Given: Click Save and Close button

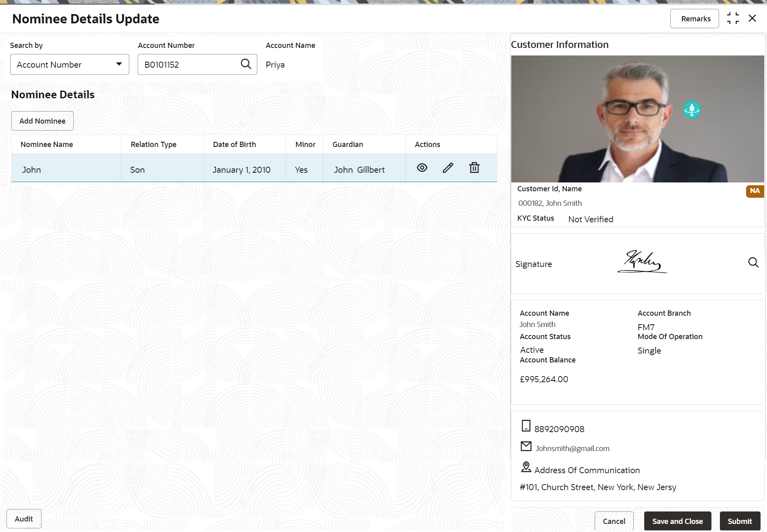Looking at the screenshot, I should [x=678, y=521].
